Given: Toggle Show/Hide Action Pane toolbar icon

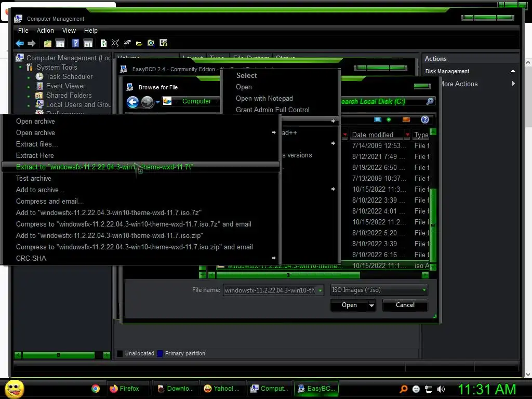Looking at the screenshot, I should 88,44.
